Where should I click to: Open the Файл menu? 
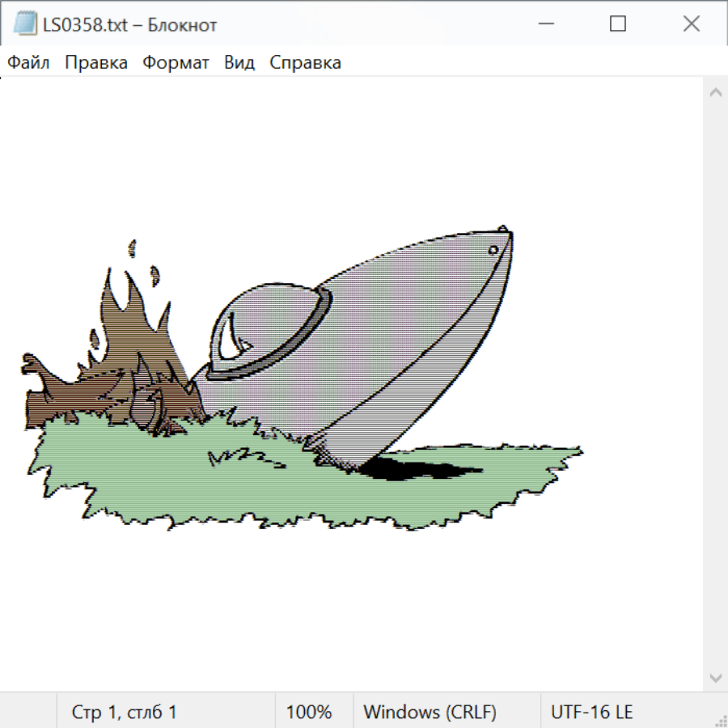pyautogui.click(x=29, y=63)
